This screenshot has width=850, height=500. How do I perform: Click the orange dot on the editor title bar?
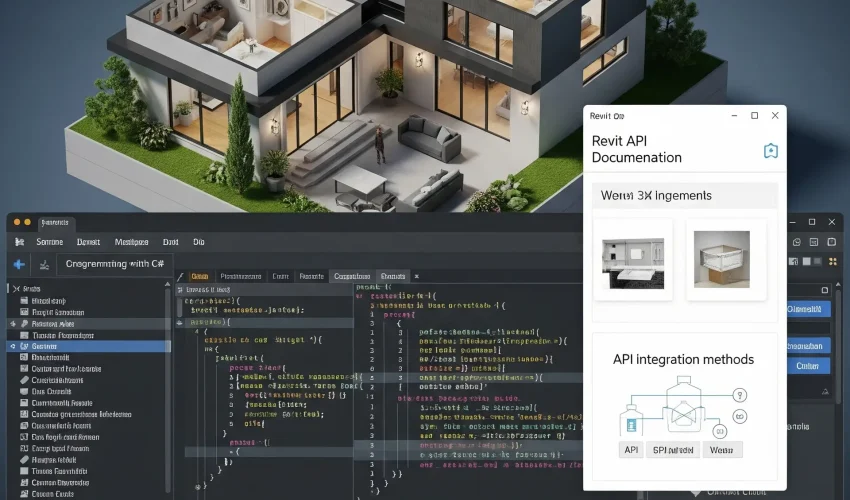coord(17,222)
